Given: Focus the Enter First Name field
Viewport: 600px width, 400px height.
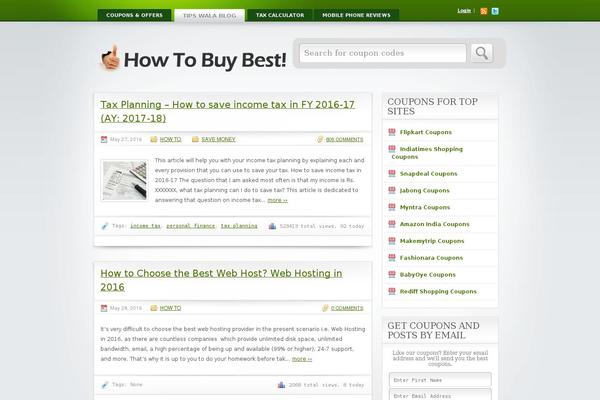Looking at the screenshot, I should point(440,380).
